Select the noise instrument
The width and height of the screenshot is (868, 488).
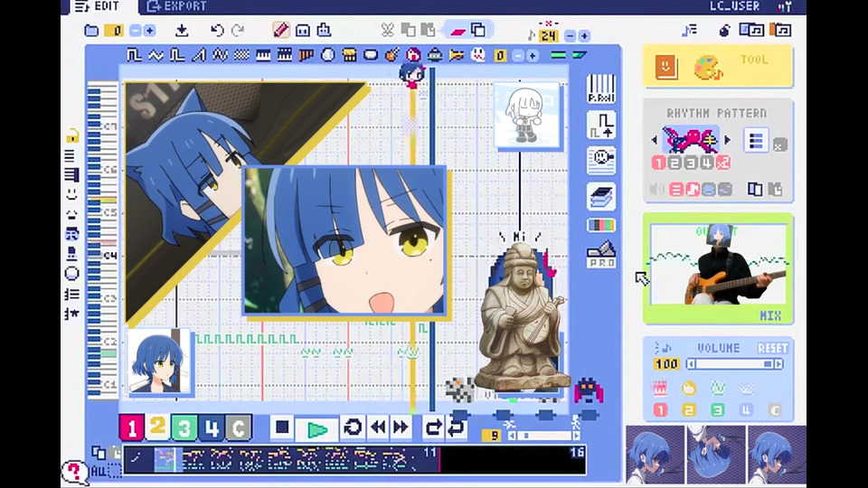tap(242, 55)
